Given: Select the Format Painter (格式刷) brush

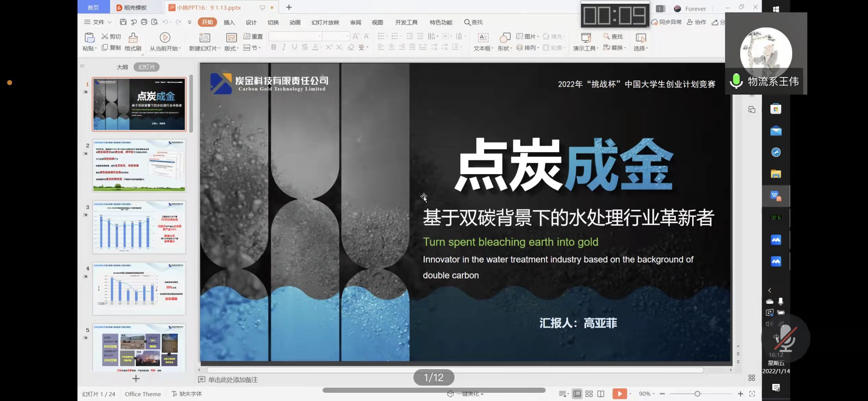Looking at the screenshot, I should [x=133, y=42].
